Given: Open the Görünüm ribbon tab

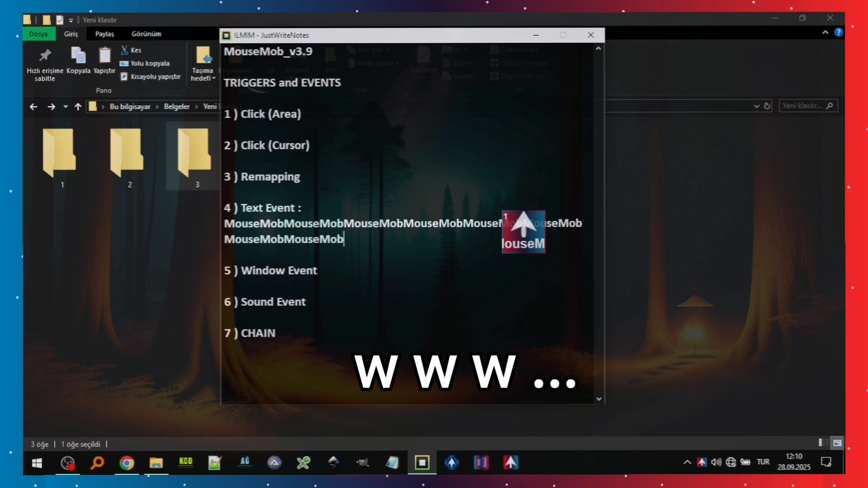Looking at the screenshot, I should pos(146,34).
